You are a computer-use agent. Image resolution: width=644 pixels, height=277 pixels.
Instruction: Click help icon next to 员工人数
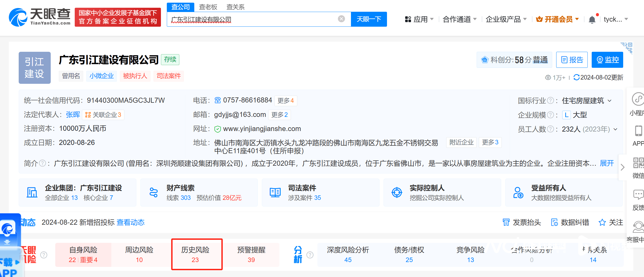[550, 129]
